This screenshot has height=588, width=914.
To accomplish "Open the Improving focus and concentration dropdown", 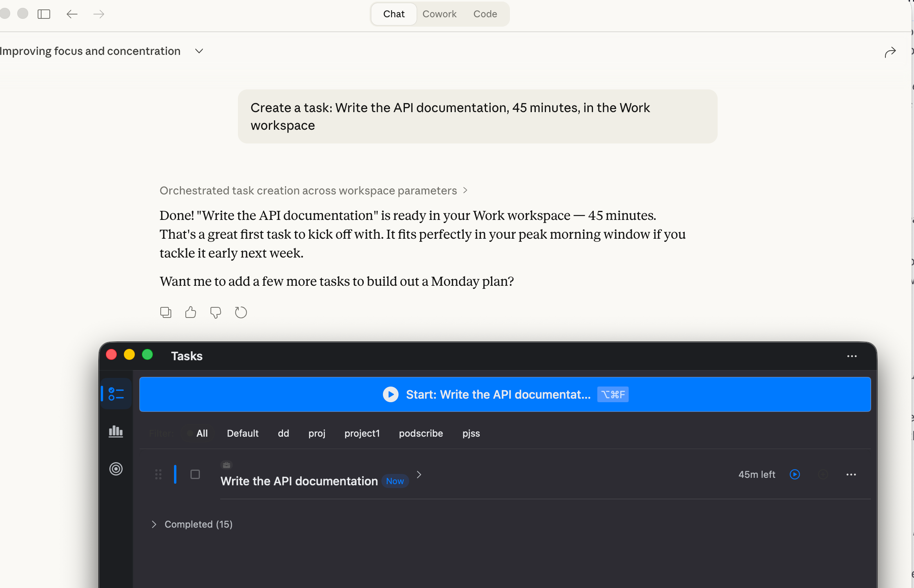I will click(x=199, y=51).
